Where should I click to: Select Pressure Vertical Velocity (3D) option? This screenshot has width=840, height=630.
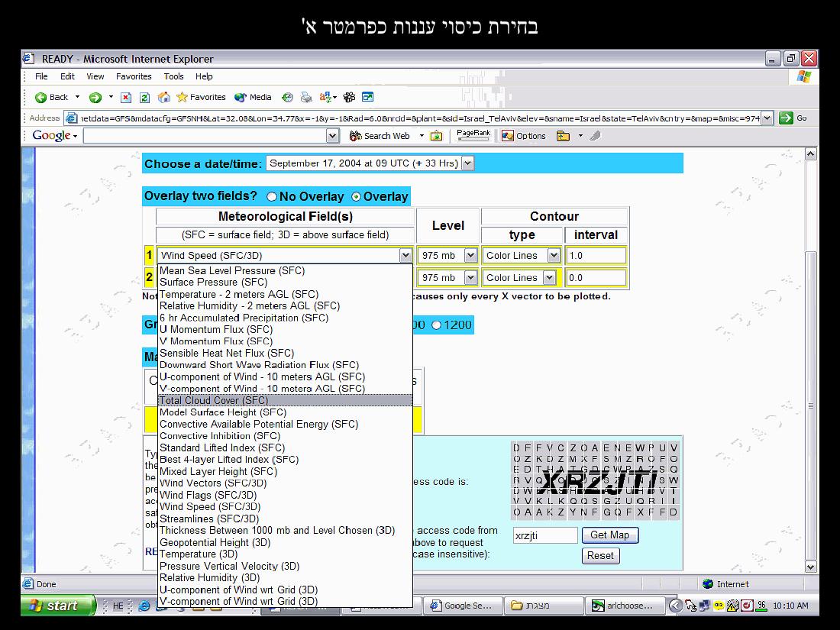285,566
